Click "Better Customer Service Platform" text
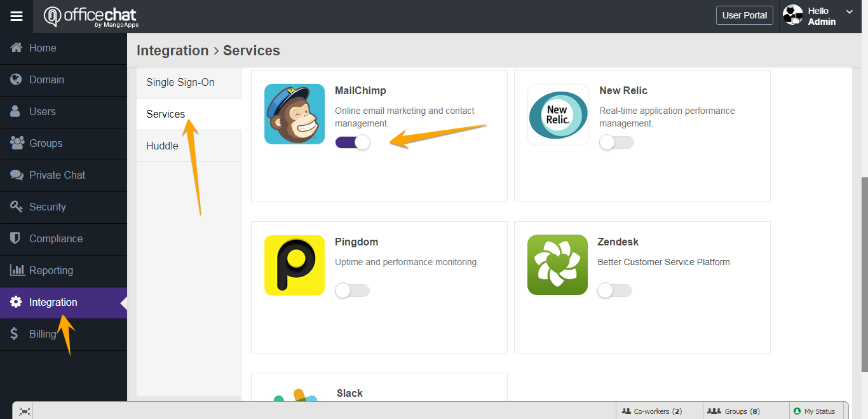Image resolution: width=868 pixels, height=419 pixels. click(663, 262)
